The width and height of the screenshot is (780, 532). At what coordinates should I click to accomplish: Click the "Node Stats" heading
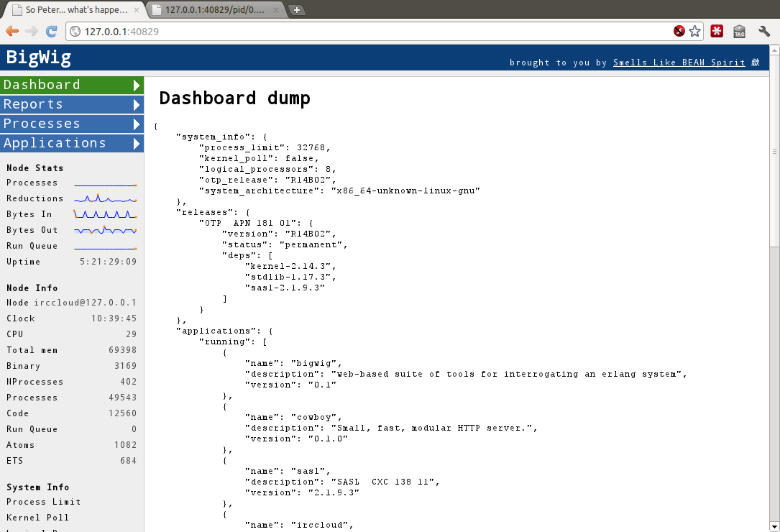coord(35,168)
